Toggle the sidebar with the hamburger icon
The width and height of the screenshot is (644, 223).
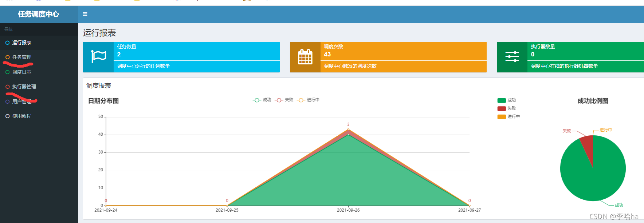(x=85, y=14)
